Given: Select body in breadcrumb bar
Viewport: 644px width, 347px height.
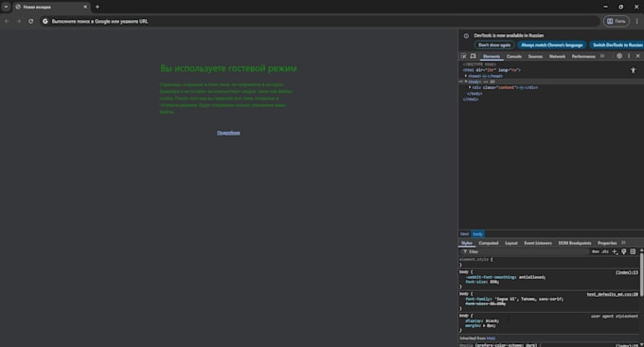Looking at the screenshot, I should tap(477, 234).
